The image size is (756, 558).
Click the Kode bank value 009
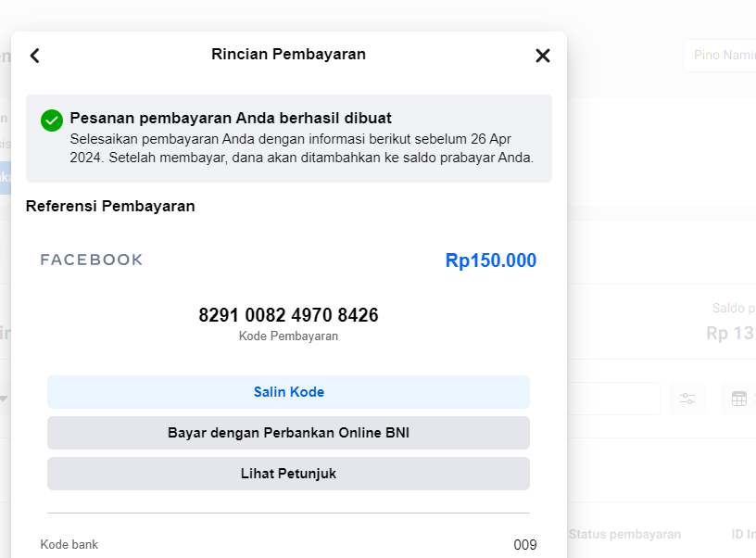point(525,545)
